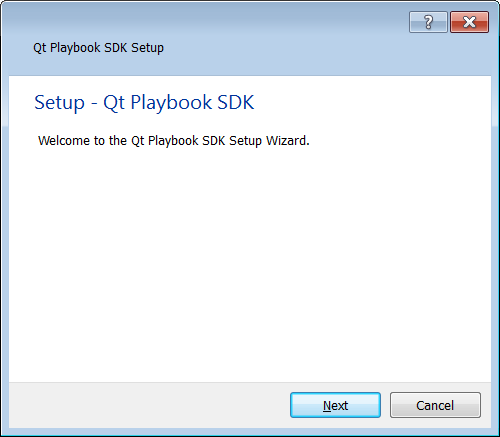Image resolution: width=500 pixels, height=437 pixels.
Task: Click the gray footer bar beside Next
Action: point(149,405)
